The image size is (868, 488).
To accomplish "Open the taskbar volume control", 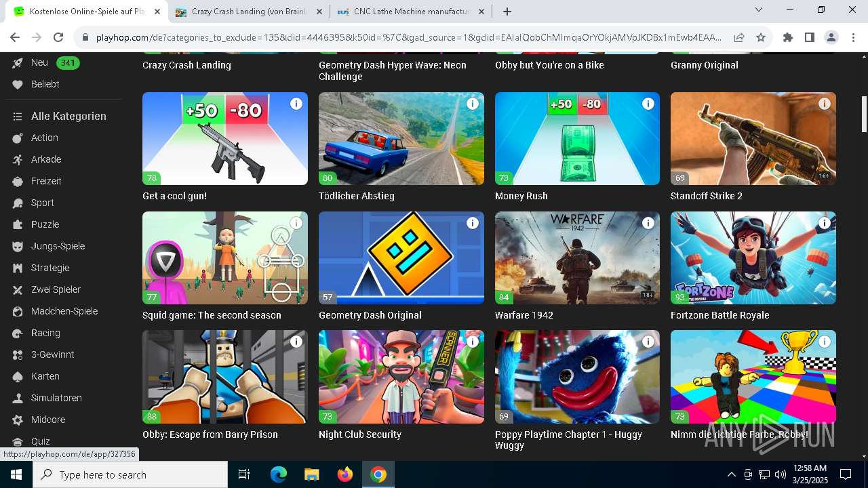I will [781, 474].
